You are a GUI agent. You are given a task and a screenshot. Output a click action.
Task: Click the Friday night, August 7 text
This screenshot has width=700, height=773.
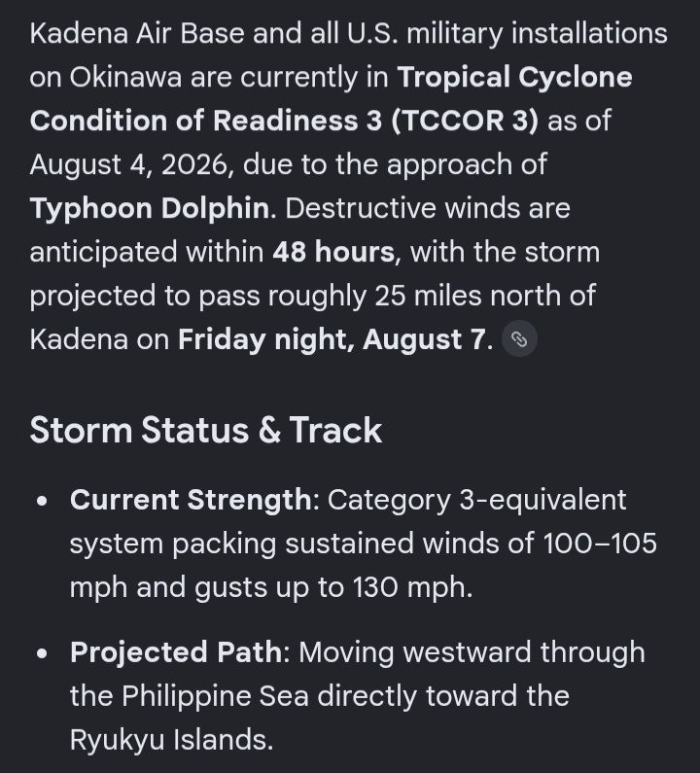pos(332,339)
